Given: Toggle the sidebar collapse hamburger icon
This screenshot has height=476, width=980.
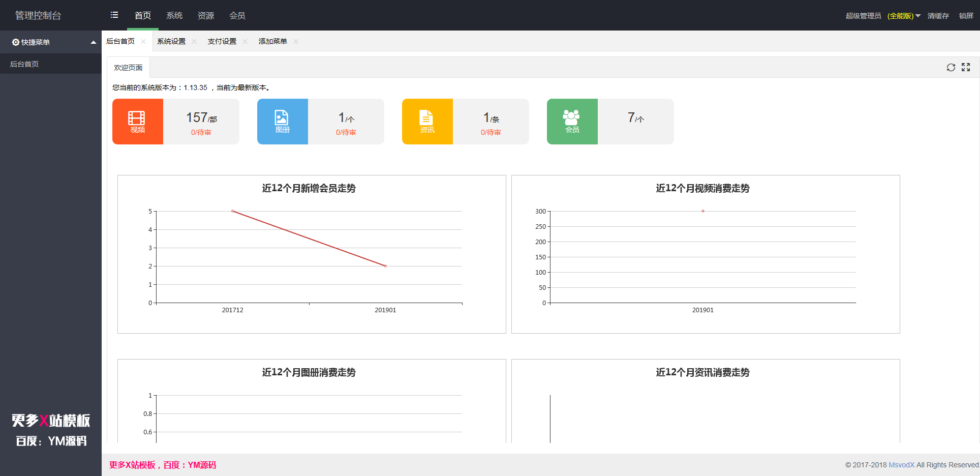Looking at the screenshot, I should coord(114,15).
